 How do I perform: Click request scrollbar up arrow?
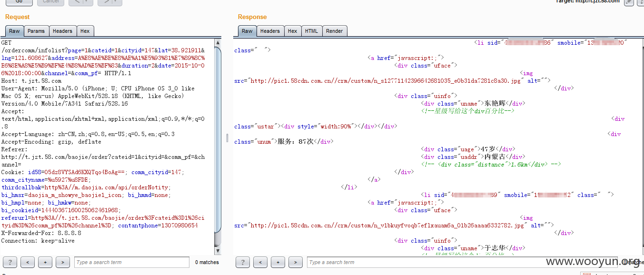pyautogui.click(x=218, y=43)
